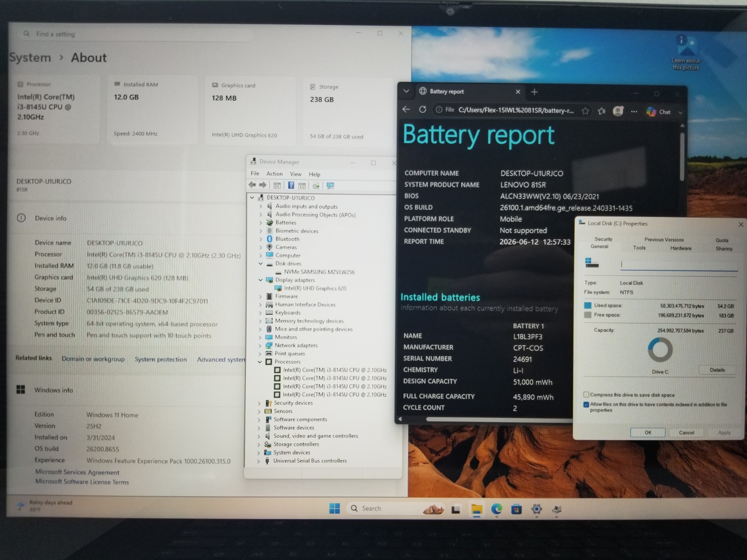This screenshot has width=747, height=560.
Task: Switch to Quota tab in disk Properties
Action: [x=722, y=240]
